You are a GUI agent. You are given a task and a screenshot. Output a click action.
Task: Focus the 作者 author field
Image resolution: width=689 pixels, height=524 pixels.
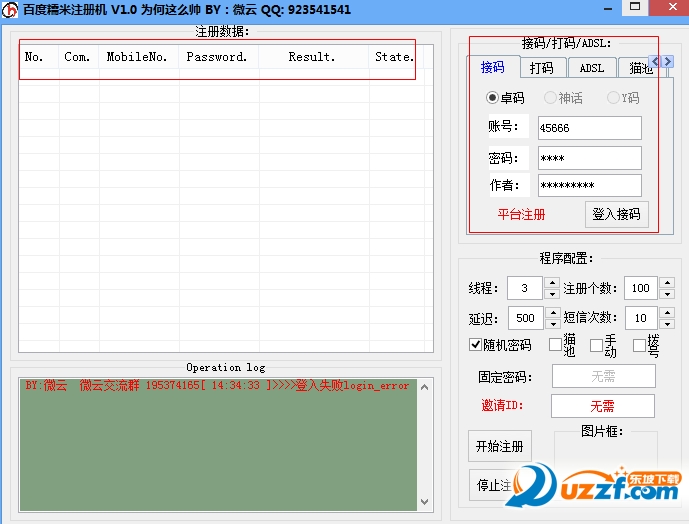coord(590,185)
